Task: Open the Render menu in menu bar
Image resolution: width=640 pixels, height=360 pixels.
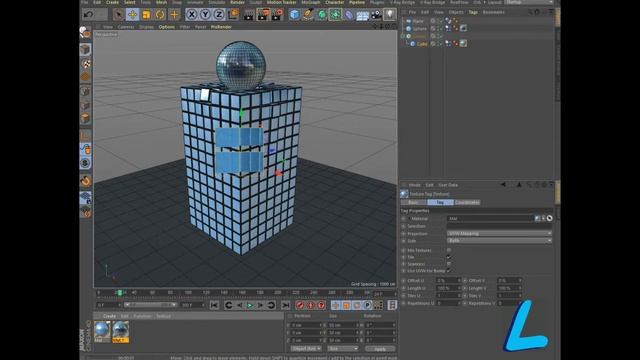Action: coord(238,2)
